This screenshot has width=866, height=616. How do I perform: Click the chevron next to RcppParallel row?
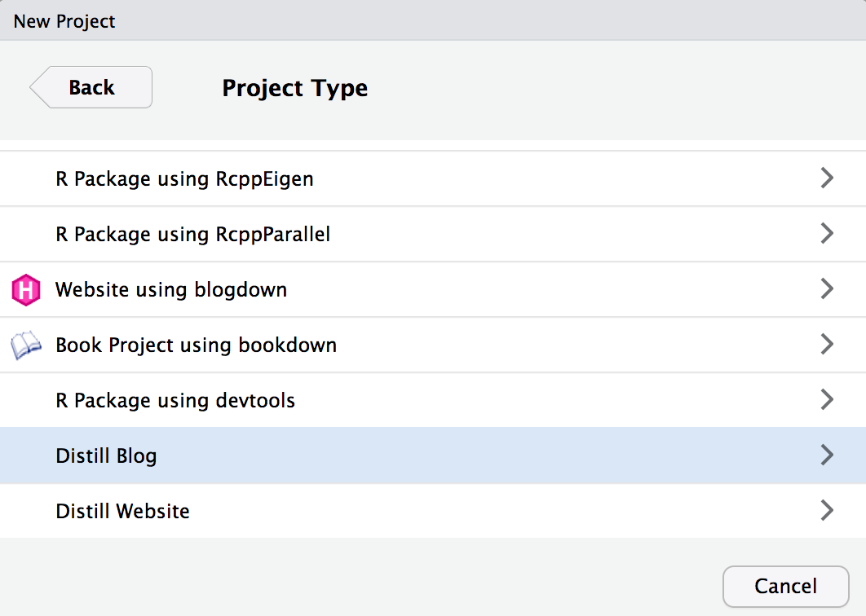pyautogui.click(x=827, y=233)
